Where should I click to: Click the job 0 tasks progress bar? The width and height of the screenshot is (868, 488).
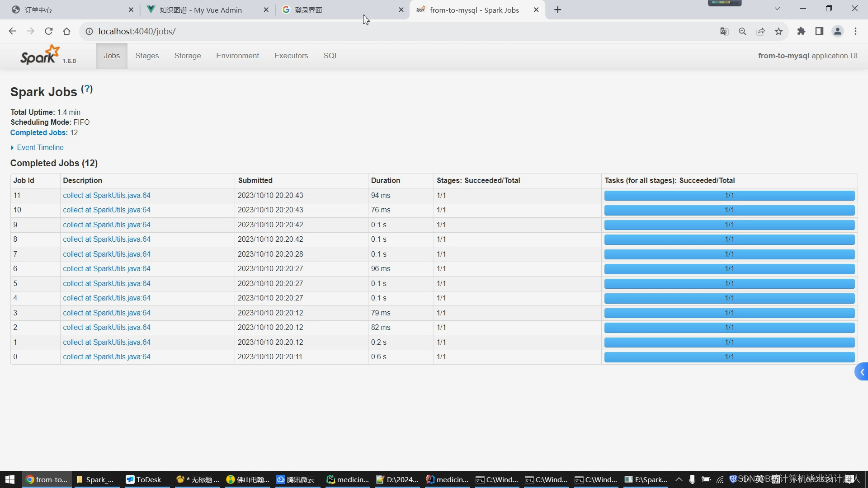(x=729, y=357)
